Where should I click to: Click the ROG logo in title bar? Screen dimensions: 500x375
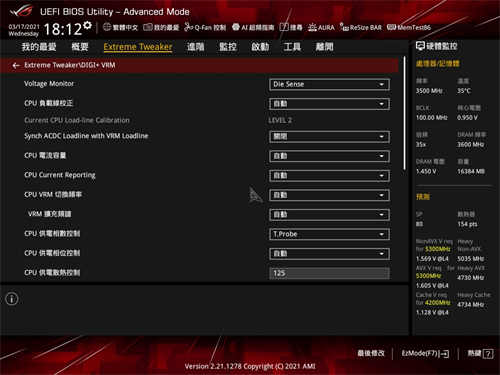21,12
